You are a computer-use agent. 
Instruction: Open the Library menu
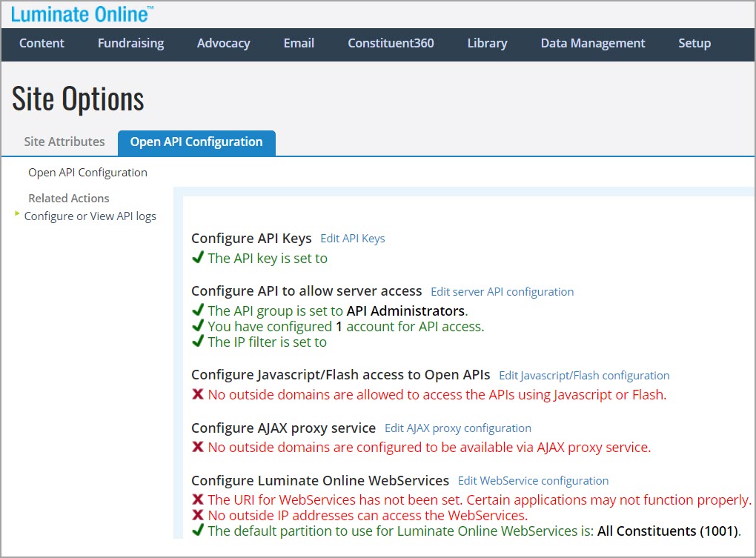(x=487, y=44)
